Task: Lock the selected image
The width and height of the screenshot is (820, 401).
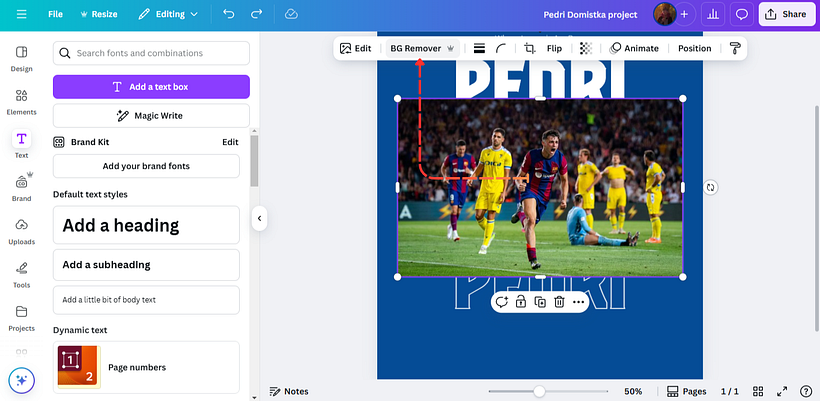Action: pos(521,302)
